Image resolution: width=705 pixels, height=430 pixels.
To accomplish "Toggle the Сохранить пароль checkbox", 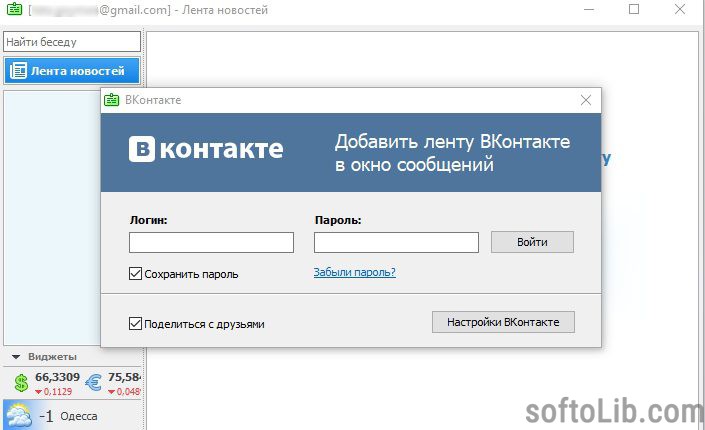I will (135, 273).
